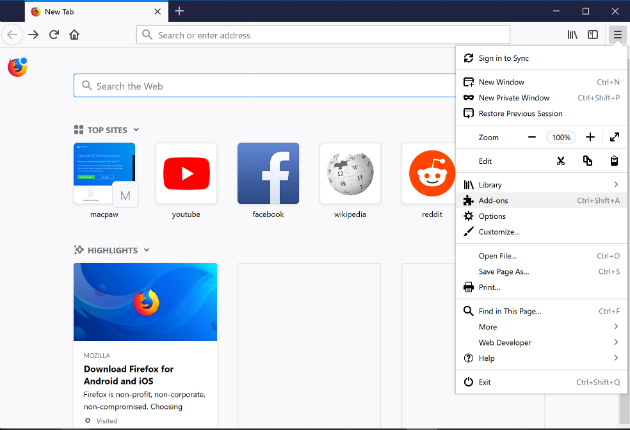Close the New Tab tab
The width and height of the screenshot is (630, 430).
pos(158,12)
